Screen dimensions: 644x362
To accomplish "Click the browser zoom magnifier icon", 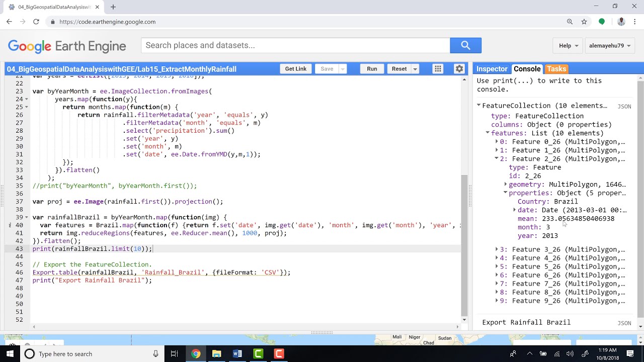I will (570, 22).
